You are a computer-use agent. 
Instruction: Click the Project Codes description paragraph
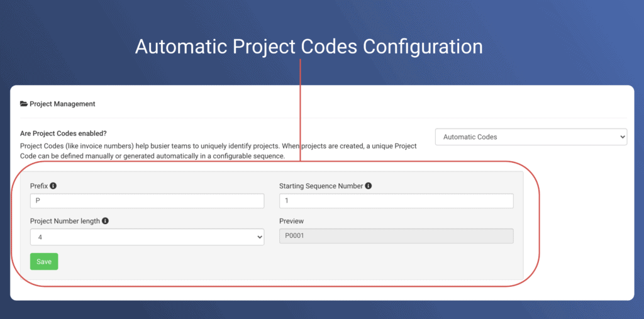click(218, 151)
